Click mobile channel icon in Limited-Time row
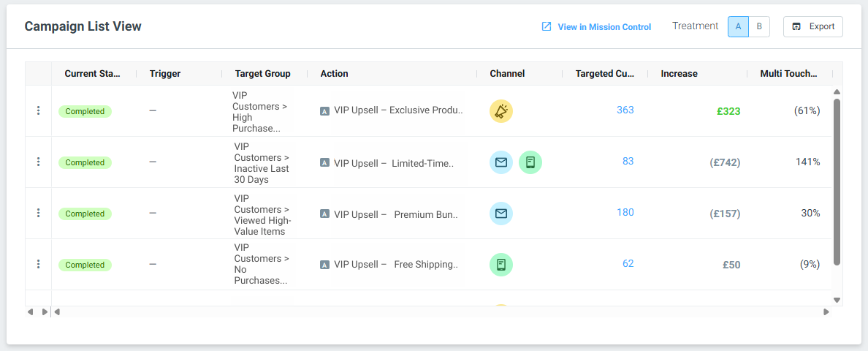Viewport: 868px width, 351px height. 530,162
